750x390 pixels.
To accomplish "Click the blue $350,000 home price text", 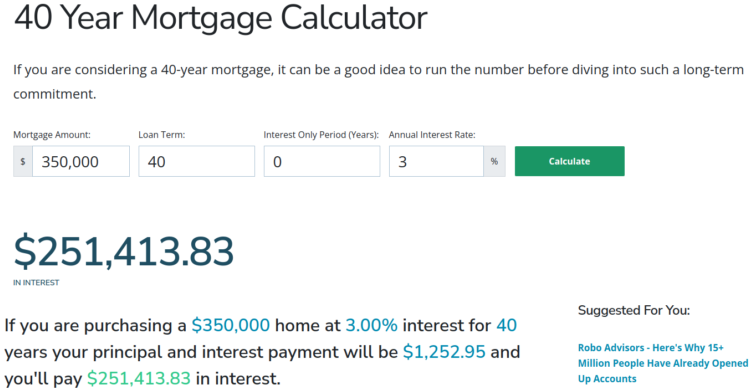I will [231, 325].
